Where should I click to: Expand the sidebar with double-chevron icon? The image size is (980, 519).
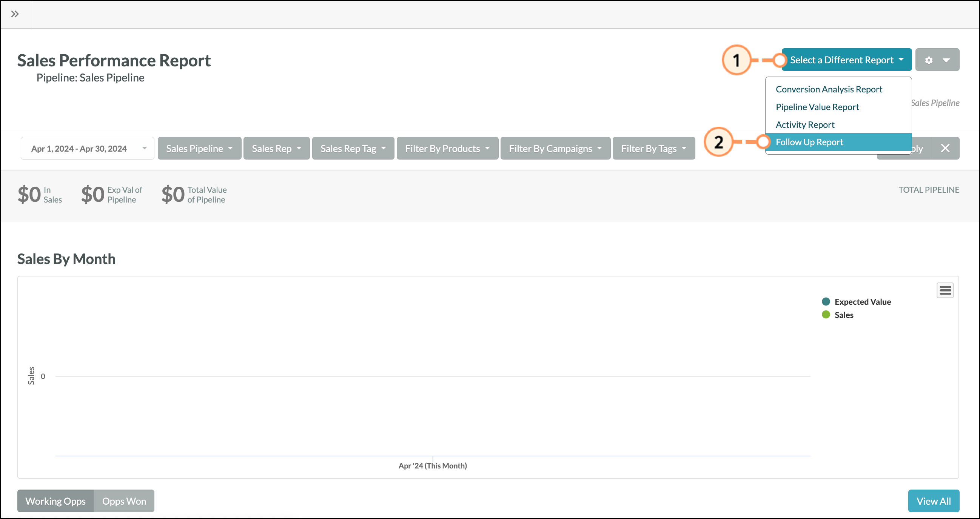click(x=15, y=14)
